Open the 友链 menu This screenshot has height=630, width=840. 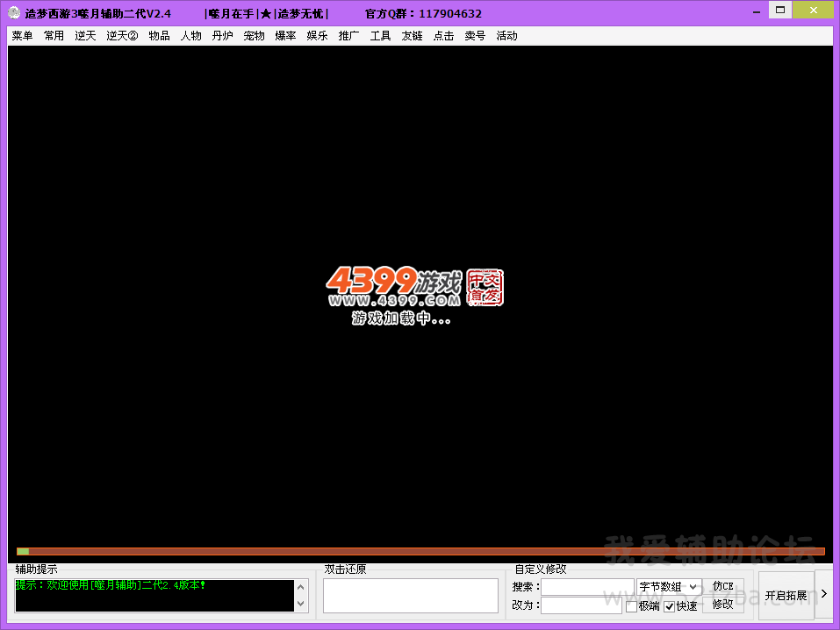click(x=412, y=36)
